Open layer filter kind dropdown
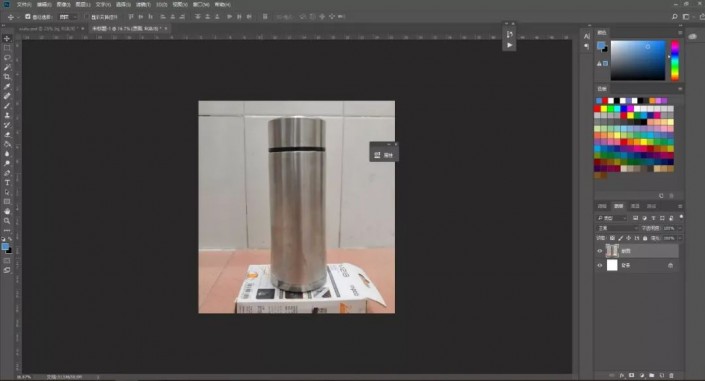The image size is (705, 381). click(611, 218)
